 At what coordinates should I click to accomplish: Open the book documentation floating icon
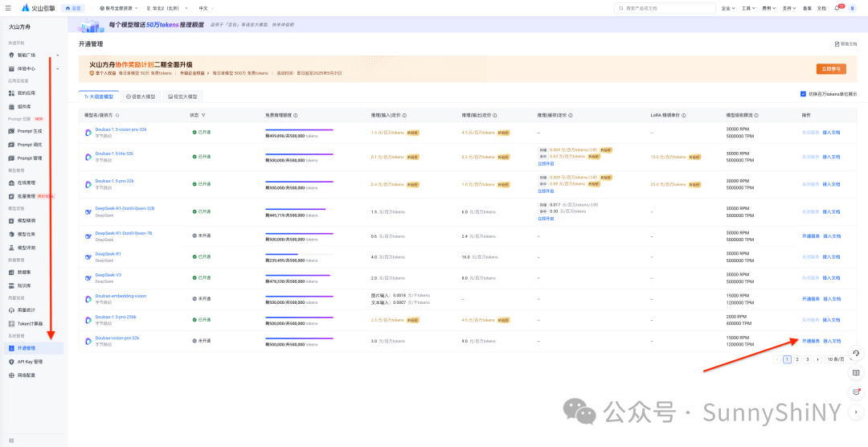857,373
